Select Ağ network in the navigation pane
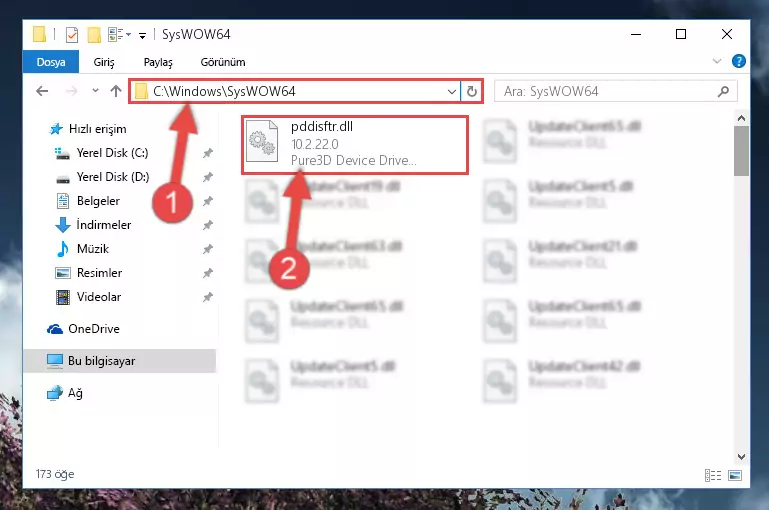 point(65,393)
